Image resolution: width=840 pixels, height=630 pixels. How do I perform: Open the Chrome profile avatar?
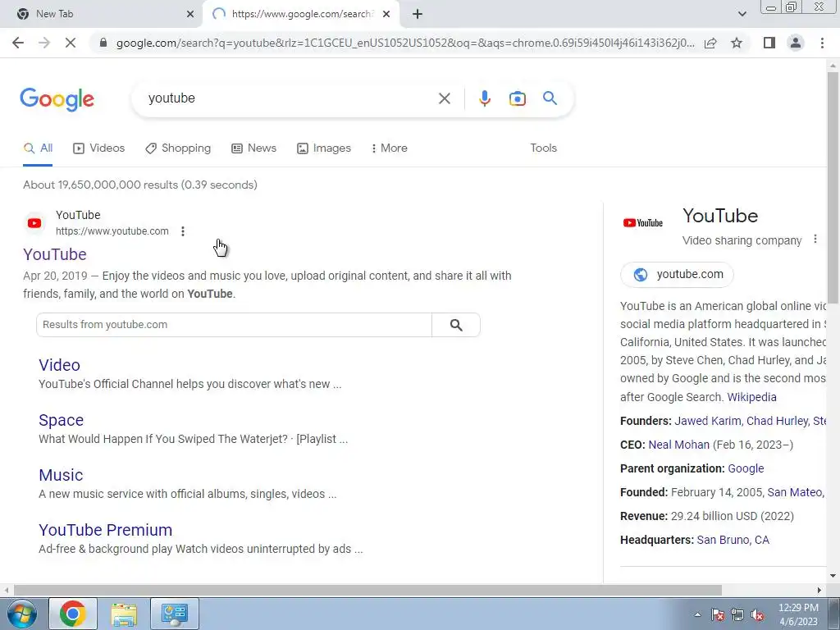tap(796, 43)
